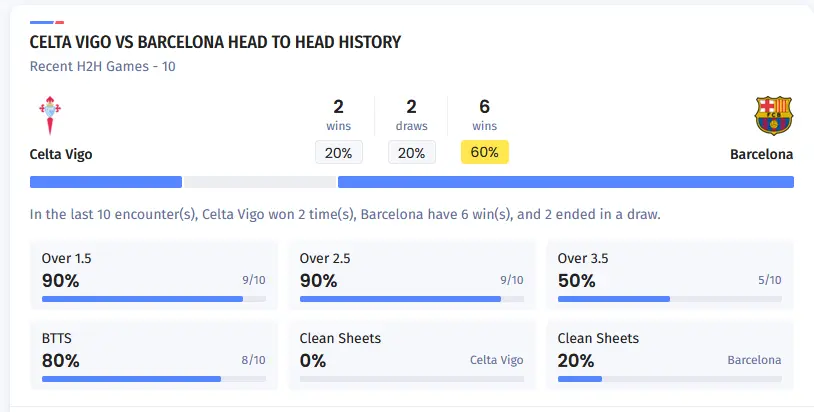Click the BTTS progress bar
Viewport: 814px width, 412px height.
click(x=154, y=379)
